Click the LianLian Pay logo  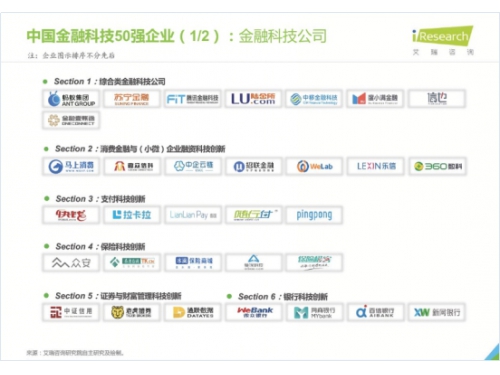tap(193, 215)
